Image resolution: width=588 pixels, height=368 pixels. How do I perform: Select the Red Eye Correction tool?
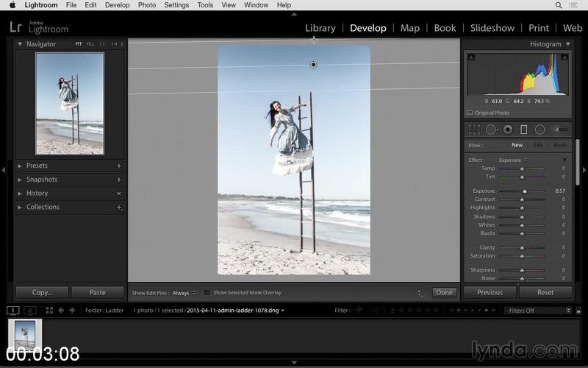[508, 130]
